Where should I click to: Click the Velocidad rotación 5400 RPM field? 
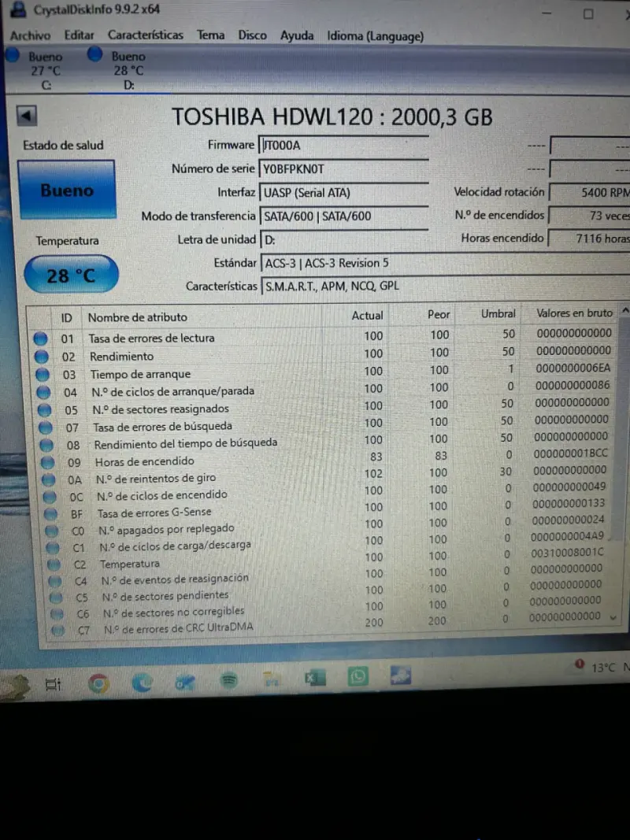590,192
